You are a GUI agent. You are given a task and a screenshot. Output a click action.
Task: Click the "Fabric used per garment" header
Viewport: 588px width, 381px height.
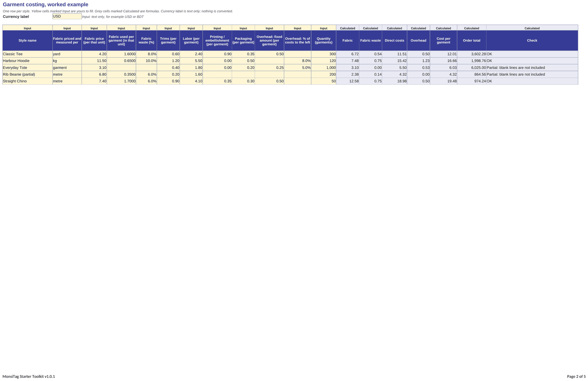point(122,40)
